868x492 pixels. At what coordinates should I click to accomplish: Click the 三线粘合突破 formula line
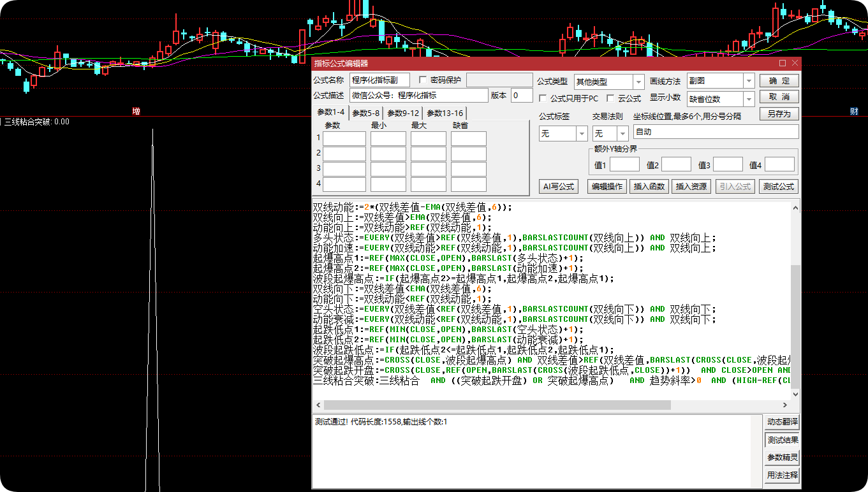tap(552, 380)
